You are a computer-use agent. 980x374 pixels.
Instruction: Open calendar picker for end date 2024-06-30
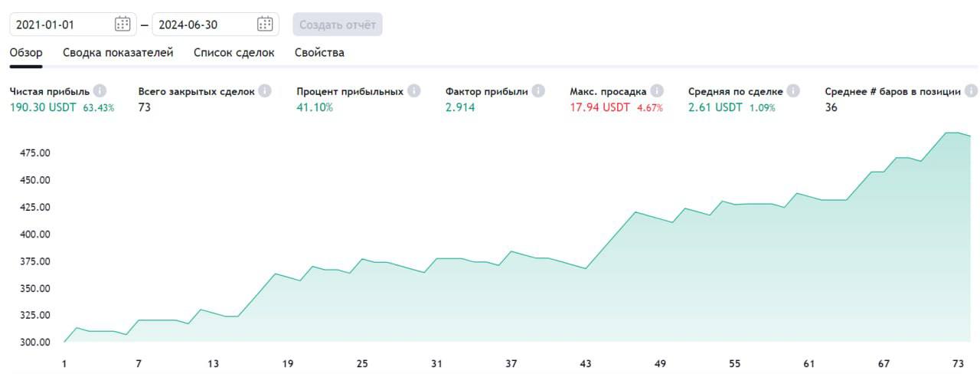(x=265, y=25)
